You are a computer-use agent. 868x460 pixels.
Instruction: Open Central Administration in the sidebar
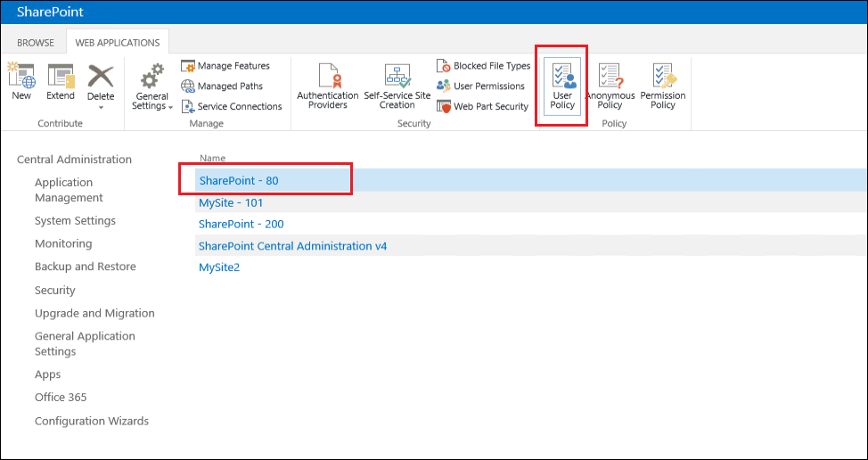pyautogui.click(x=74, y=160)
